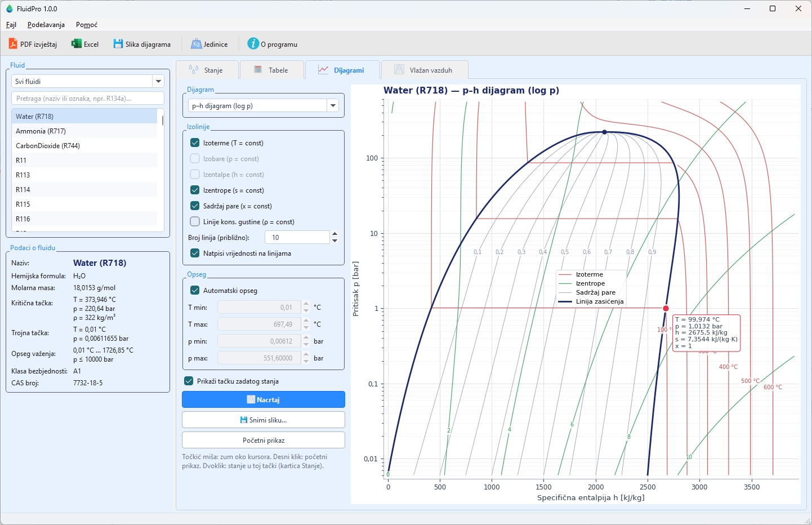The image size is (812, 525).
Task: Toggle the Automatski opseg checkbox
Action: (195, 290)
